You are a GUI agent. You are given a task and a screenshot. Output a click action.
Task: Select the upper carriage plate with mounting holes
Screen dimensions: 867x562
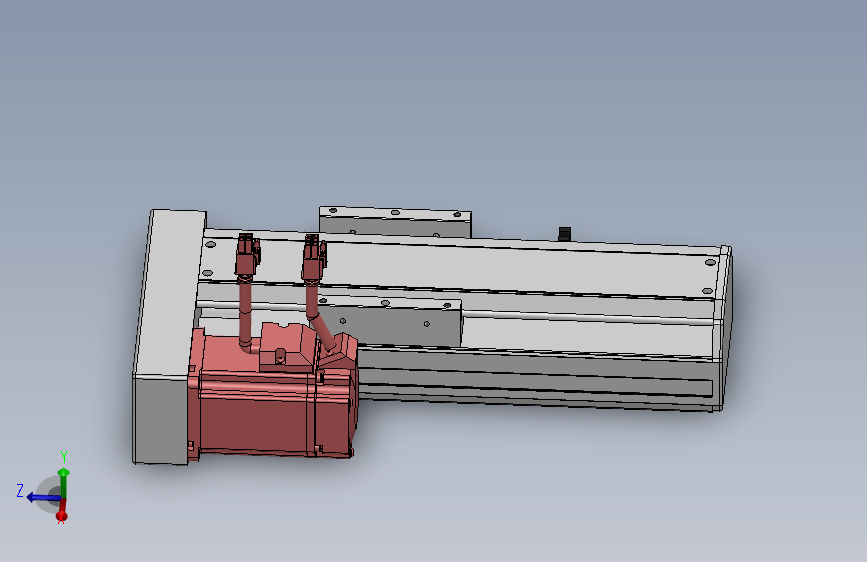point(395,222)
